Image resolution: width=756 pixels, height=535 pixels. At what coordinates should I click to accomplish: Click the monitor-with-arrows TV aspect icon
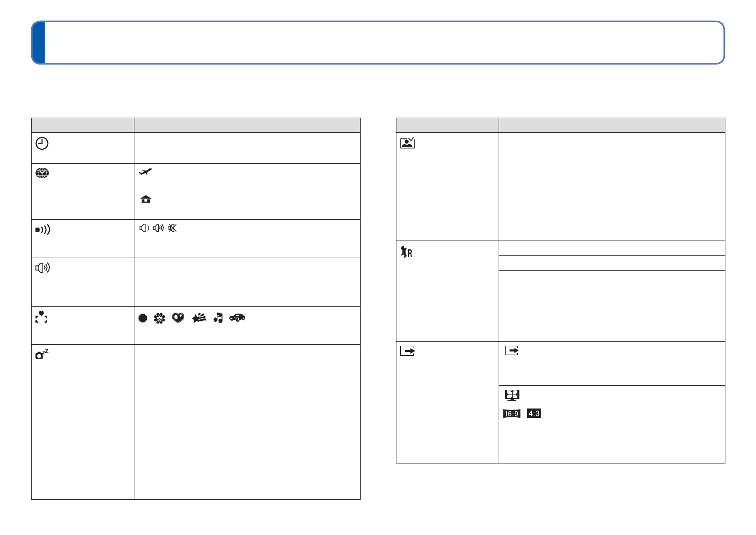click(x=512, y=396)
